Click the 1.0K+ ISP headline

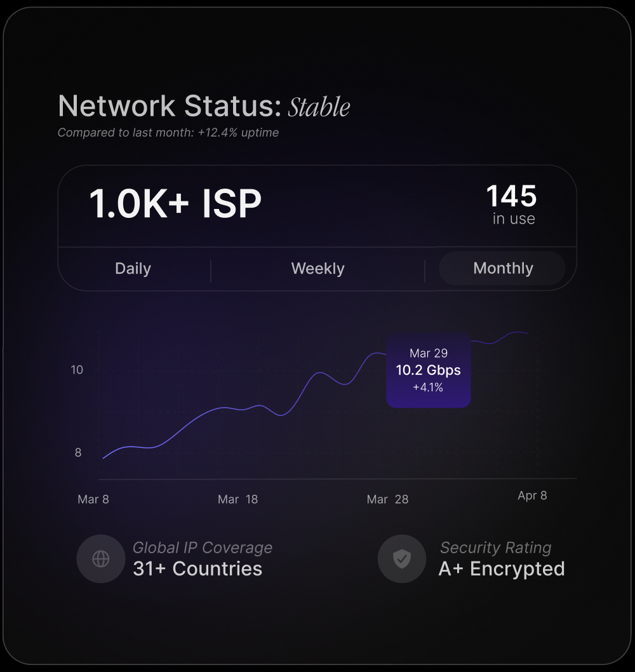tap(175, 205)
